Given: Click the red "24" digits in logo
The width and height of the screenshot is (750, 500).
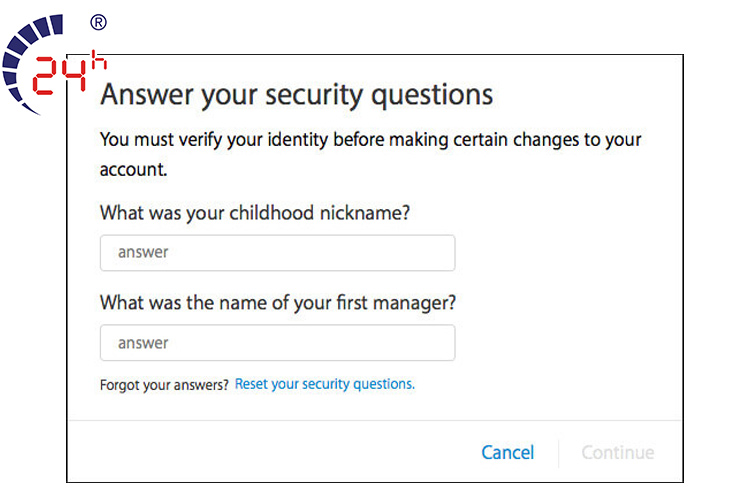Looking at the screenshot, I should [58, 76].
